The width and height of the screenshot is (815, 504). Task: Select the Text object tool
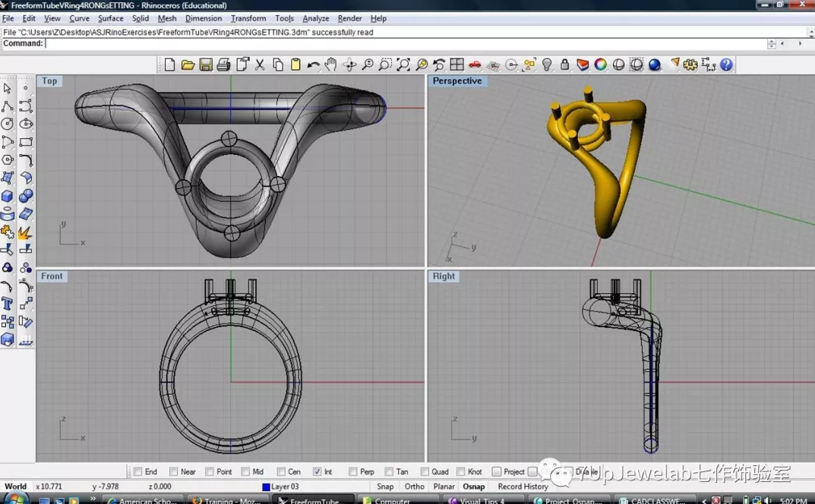point(8,304)
